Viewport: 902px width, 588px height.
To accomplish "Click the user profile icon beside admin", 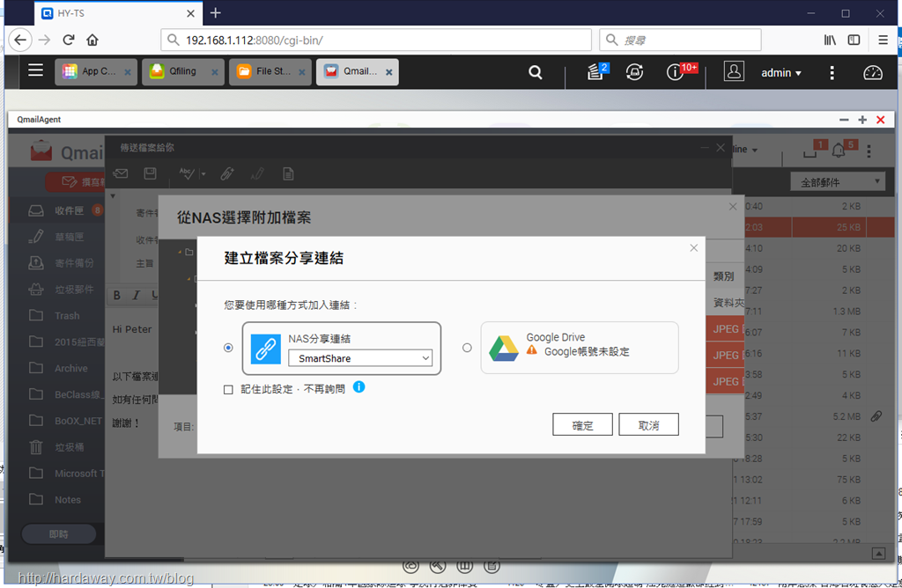I will (x=734, y=71).
